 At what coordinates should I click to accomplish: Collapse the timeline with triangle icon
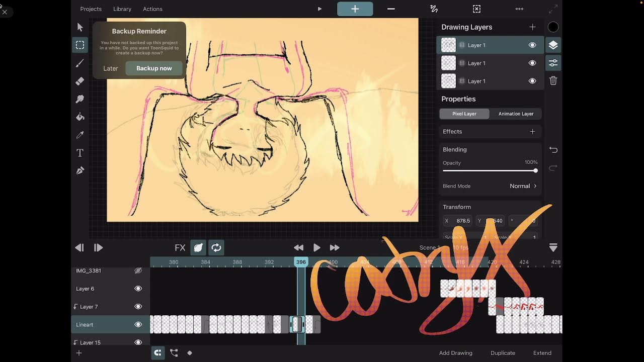pyautogui.click(x=553, y=247)
